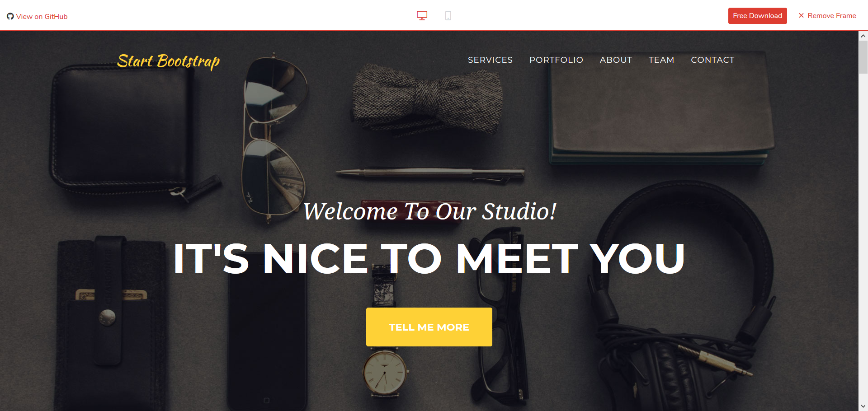Open the View on GitHub link
Image resolution: width=868 pixels, height=411 pixels.
pyautogui.click(x=37, y=16)
